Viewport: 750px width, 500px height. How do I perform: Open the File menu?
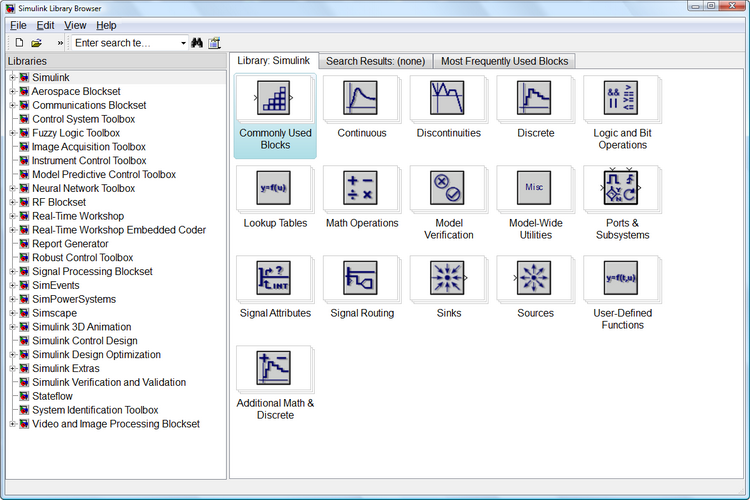tap(18, 25)
